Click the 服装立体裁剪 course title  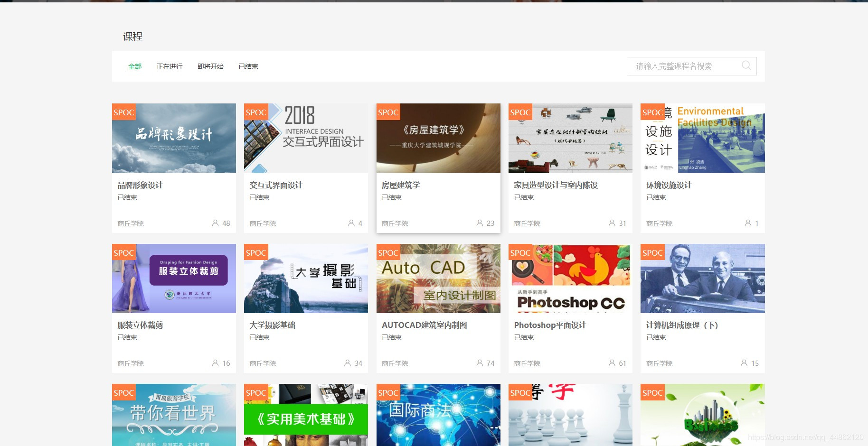pyautogui.click(x=140, y=325)
